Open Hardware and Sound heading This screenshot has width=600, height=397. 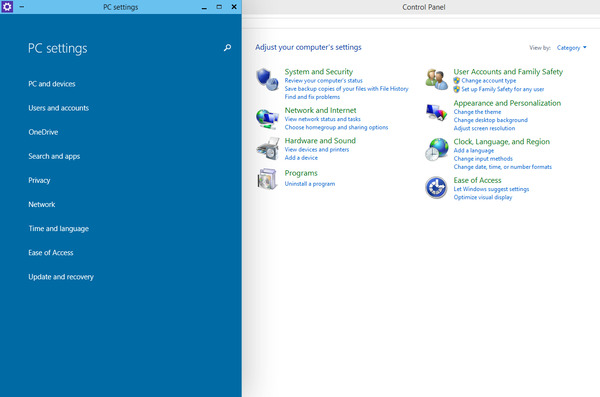320,141
